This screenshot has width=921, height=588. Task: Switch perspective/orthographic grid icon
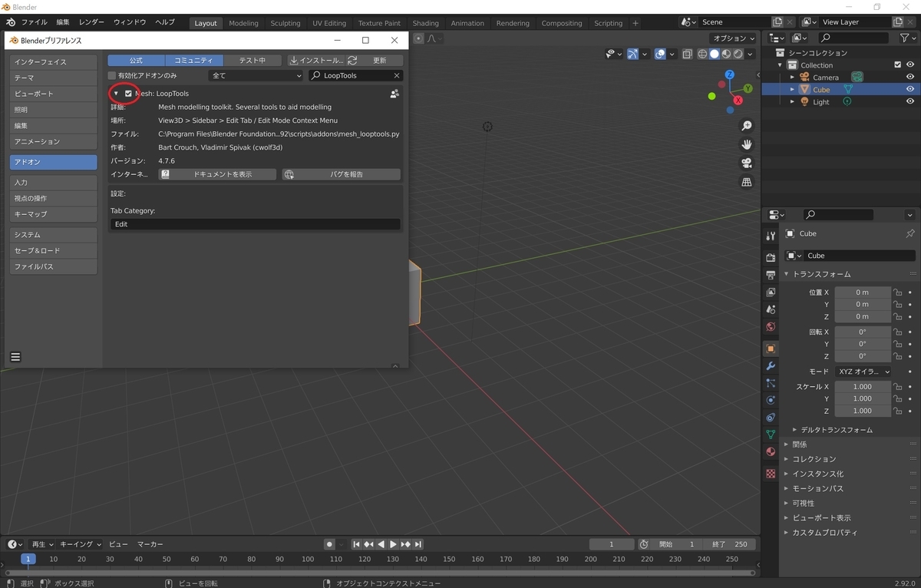point(746,182)
